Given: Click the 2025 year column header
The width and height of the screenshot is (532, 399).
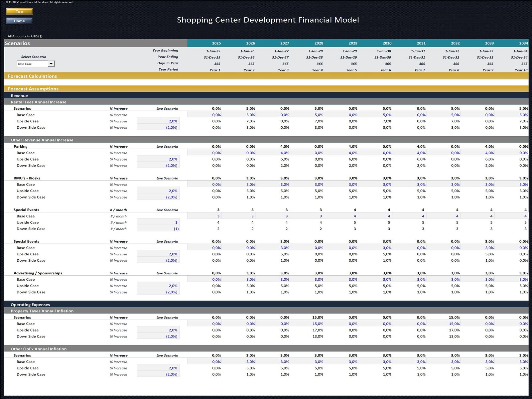Looking at the screenshot, I should (x=216, y=43).
